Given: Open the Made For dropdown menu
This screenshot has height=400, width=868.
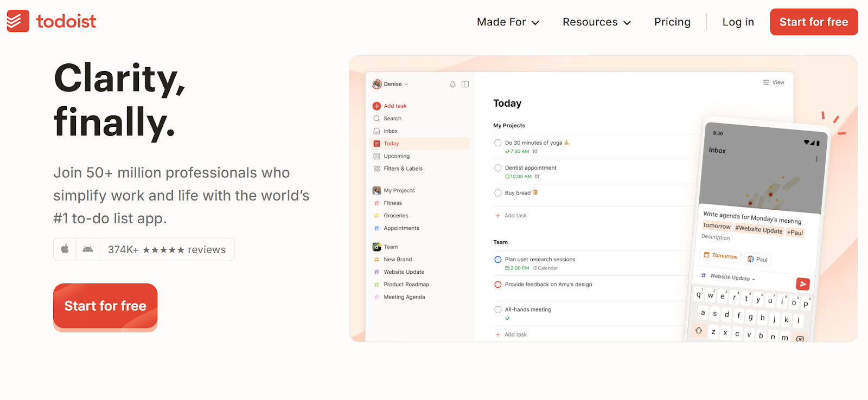Looking at the screenshot, I should tap(508, 22).
